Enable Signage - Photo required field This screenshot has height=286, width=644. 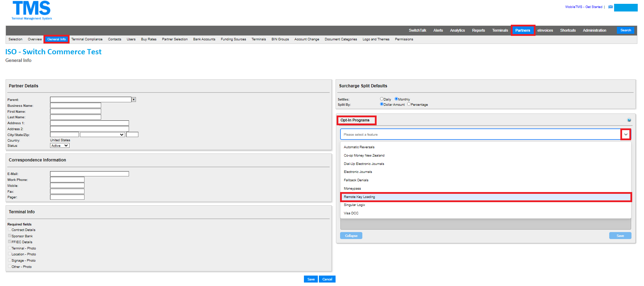pos(10,260)
